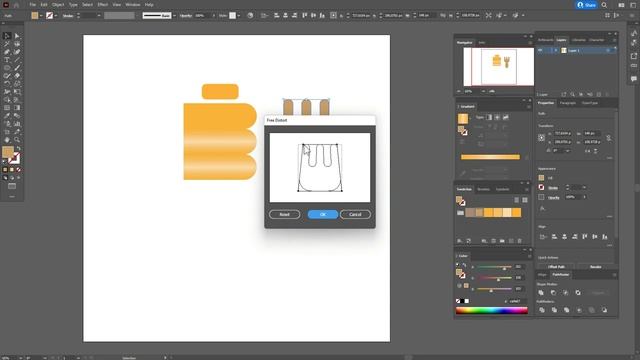Screen dimensions: 640x360
Task: Click the Offset Path quick action
Action: pyautogui.click(x=556, y=267)
